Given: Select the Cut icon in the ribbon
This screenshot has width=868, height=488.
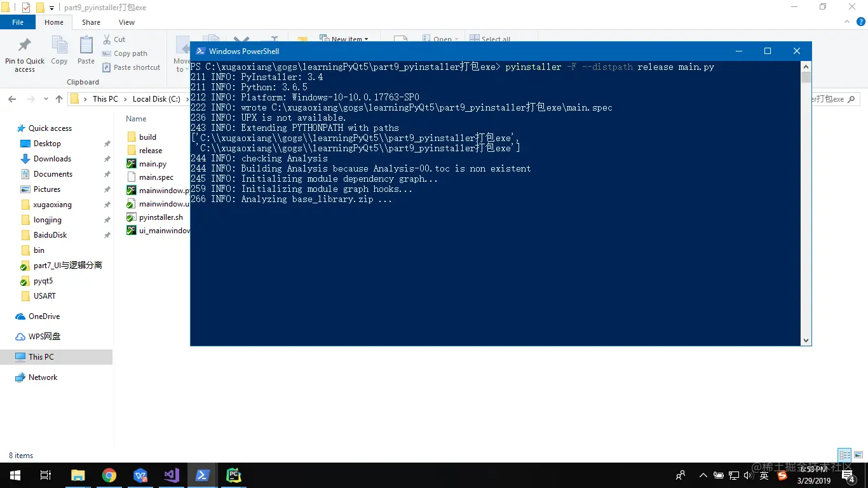Looking at the screenshot, I should click(x=106, y=39).
